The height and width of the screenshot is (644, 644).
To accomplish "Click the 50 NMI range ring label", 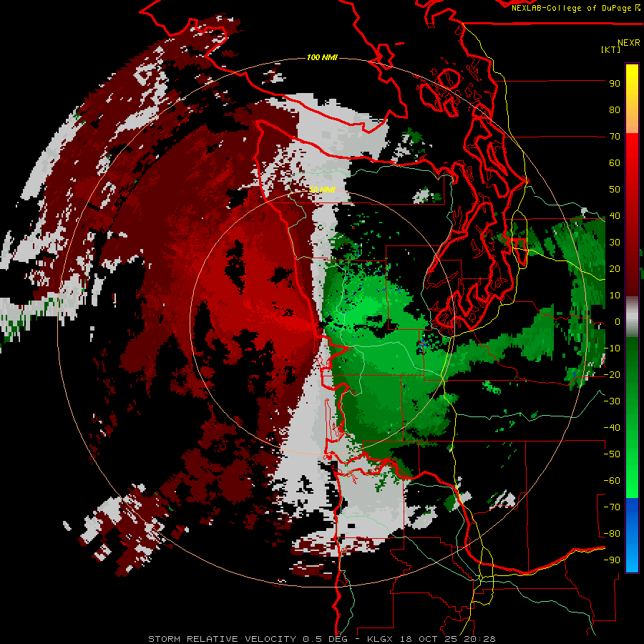I will (322, 190).
